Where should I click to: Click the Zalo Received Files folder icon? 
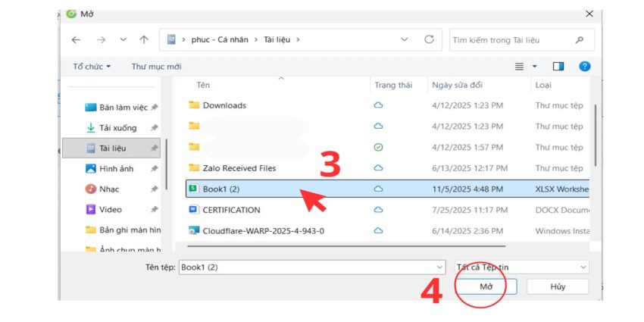194,167
